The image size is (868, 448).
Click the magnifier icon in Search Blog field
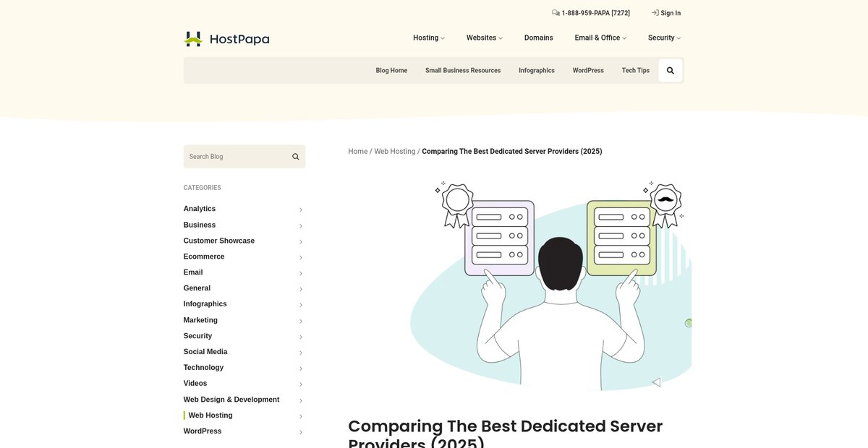(296, 157)
